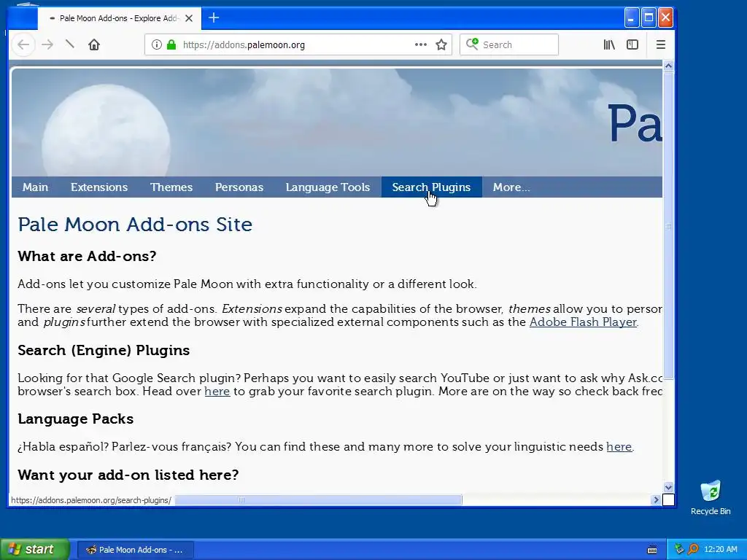Open the home page
The height and width of the screenshot is (560, 747).
(94, 44)
